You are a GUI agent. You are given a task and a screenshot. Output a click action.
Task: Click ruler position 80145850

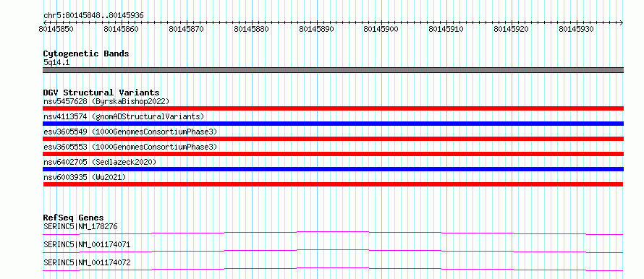tap(56, 29)
